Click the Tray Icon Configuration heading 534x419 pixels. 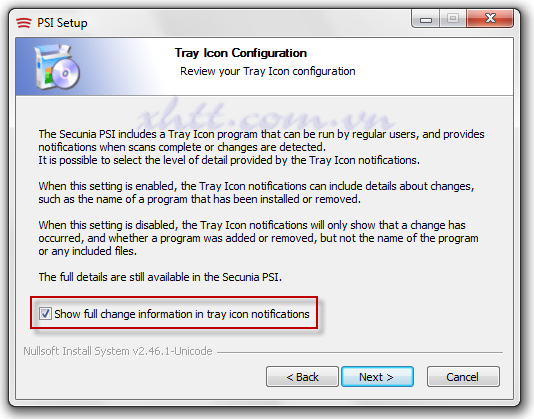click(241, 53)
